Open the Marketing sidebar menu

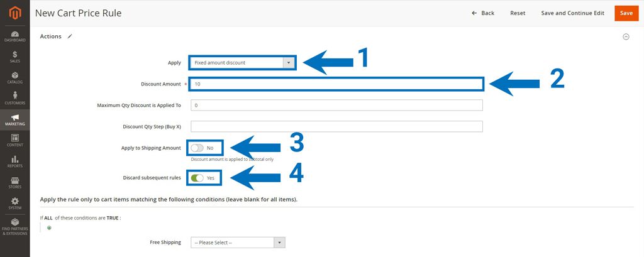pyautogui.click(x=15, y=120)
